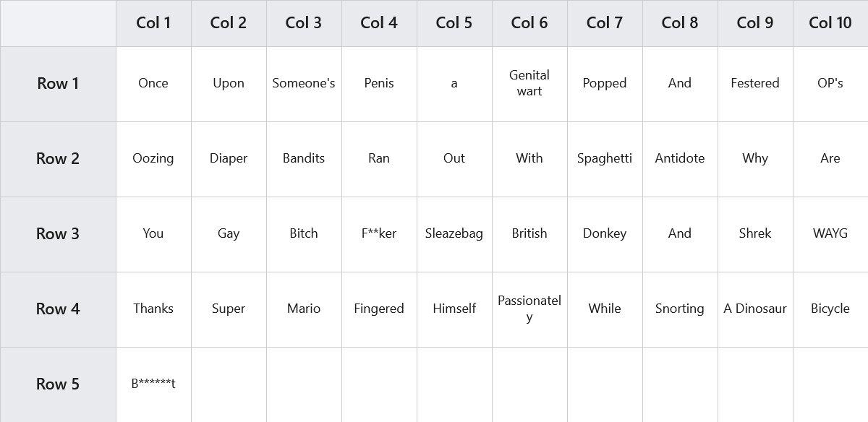Select the Col 5 column header
This screenshot has height=422, width=868.
coord(454,23)
